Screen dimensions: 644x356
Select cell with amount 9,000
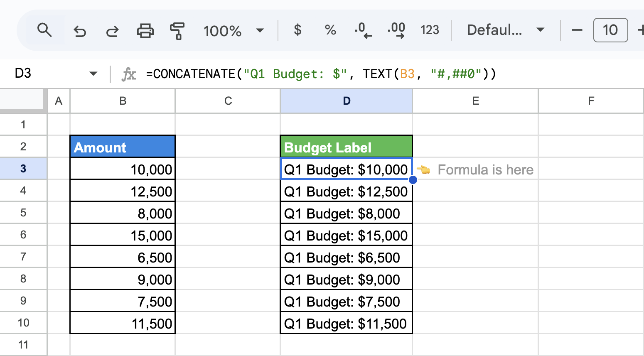pos(123,278)
